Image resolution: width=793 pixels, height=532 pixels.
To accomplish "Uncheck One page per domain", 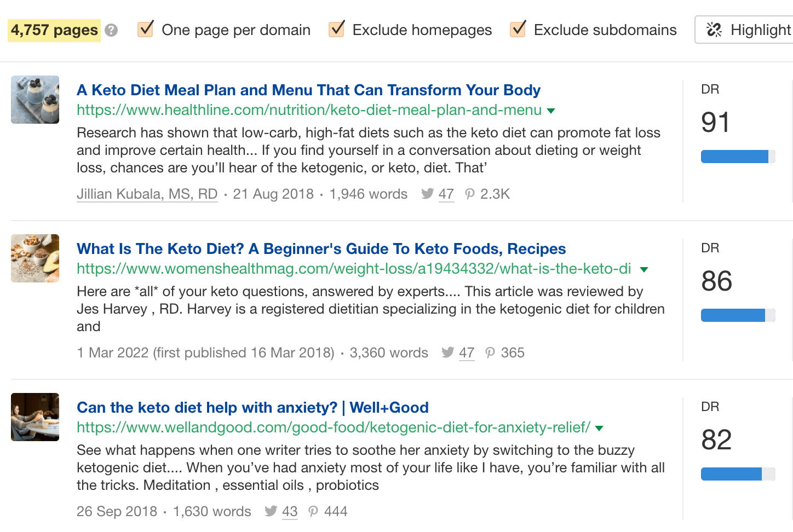I will coord(146,29).
